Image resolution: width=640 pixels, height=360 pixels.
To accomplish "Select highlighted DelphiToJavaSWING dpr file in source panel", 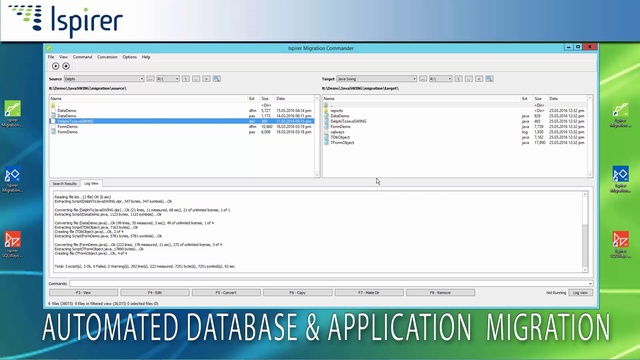I will (182, 121).
